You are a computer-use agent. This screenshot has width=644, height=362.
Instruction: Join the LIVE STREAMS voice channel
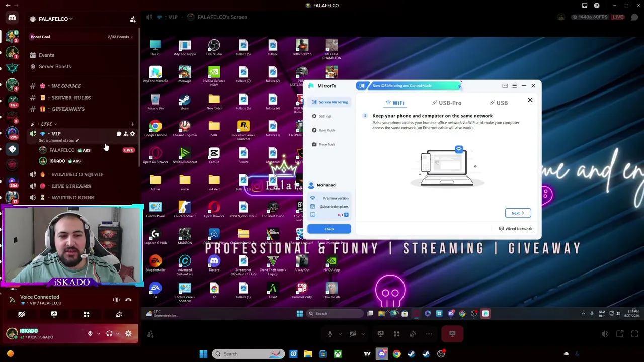(x=71, y=186)
